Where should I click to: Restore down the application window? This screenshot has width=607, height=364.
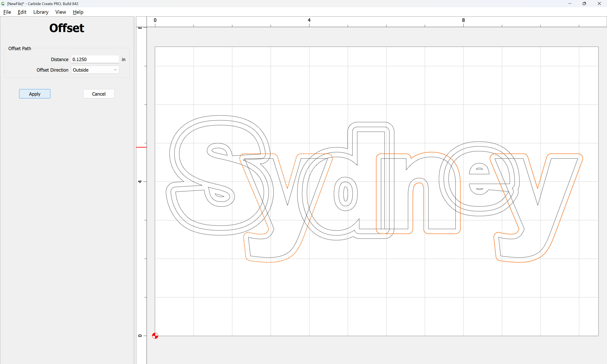584,3
